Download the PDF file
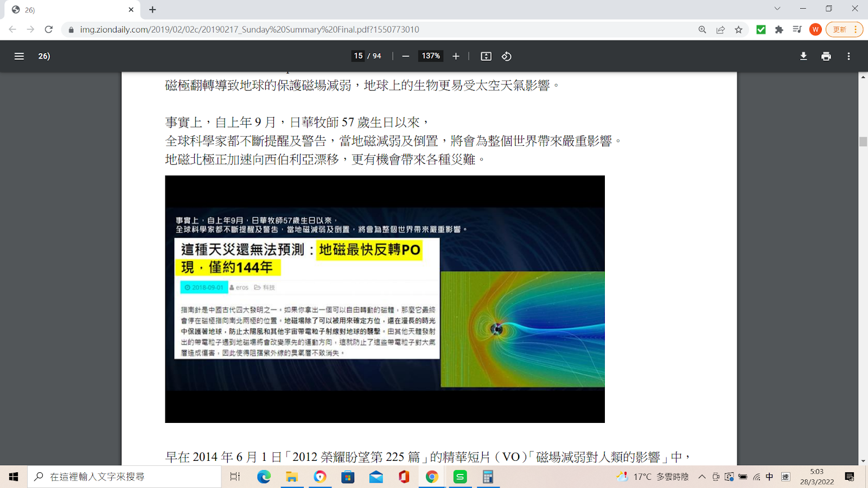Image resolution: width=868 pixels, height=488 pixels. [x=803, y=56]
